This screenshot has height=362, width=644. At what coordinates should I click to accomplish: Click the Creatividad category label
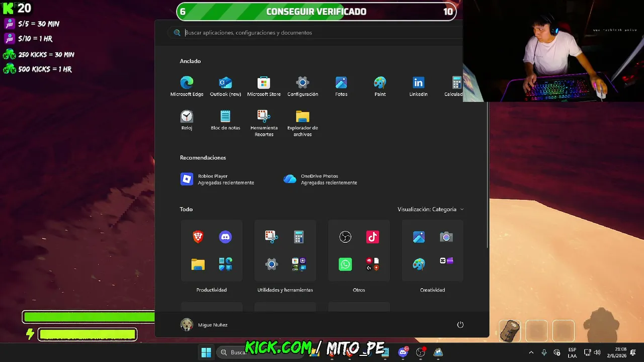[x=433, y=290]
